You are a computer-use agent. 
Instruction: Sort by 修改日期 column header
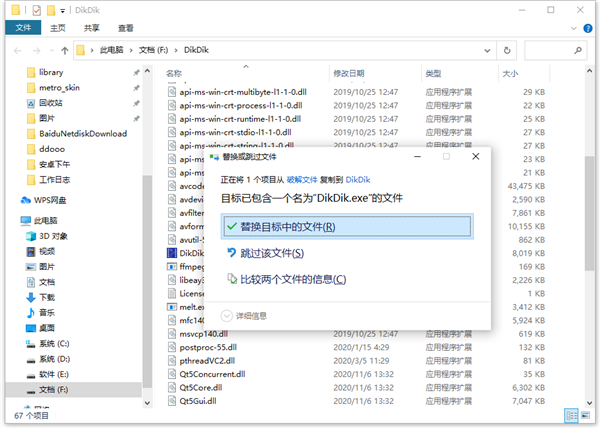[349, 73]
